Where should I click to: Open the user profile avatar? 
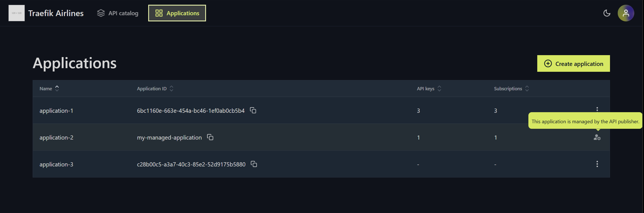pos(626,13)
